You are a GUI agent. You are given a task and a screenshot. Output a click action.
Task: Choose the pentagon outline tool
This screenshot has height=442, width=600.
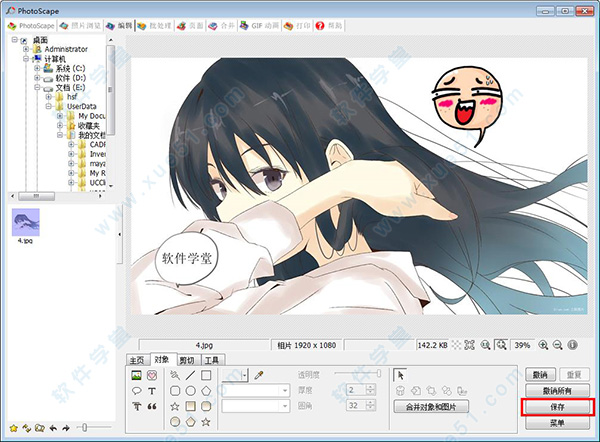206,391
